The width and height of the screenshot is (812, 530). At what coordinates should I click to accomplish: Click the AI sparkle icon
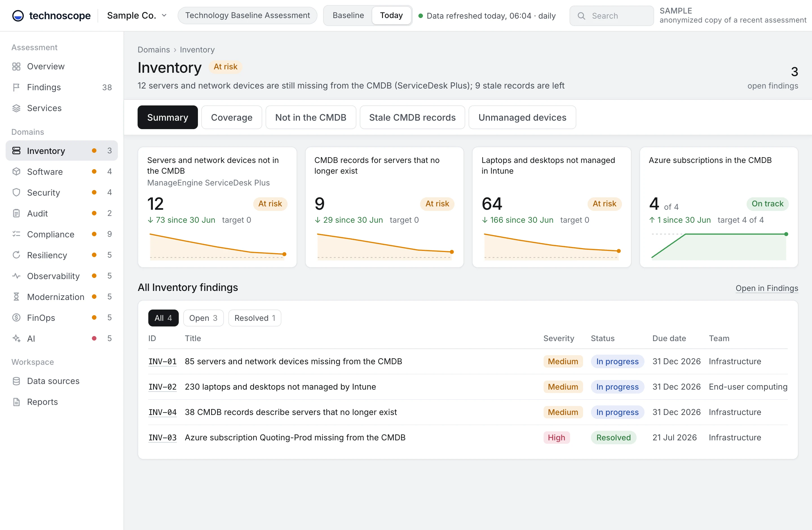click(x=16, y=338)
